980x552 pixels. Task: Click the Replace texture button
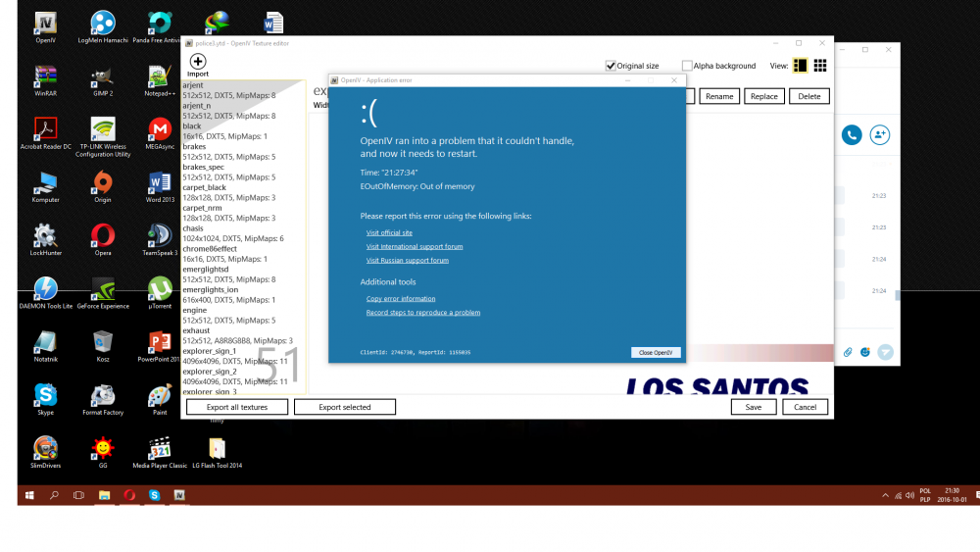point(763,96)
